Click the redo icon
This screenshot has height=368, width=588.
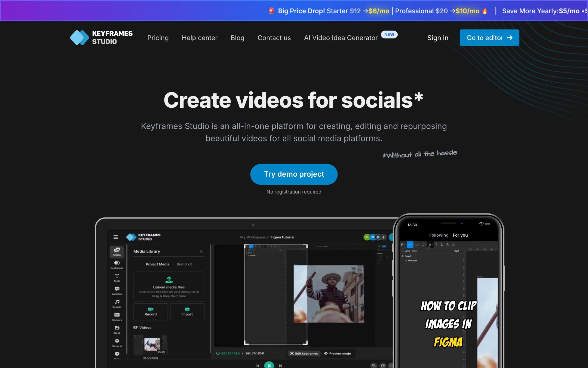pyautogui.click(x=383, y=366)
